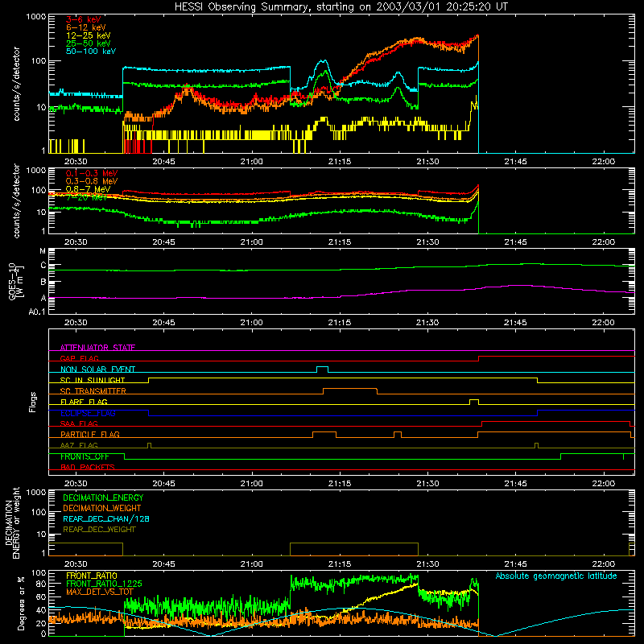Click the 21:00 tick in top panel
This screenshot has height=644, width=644.
tap(251, 162)
